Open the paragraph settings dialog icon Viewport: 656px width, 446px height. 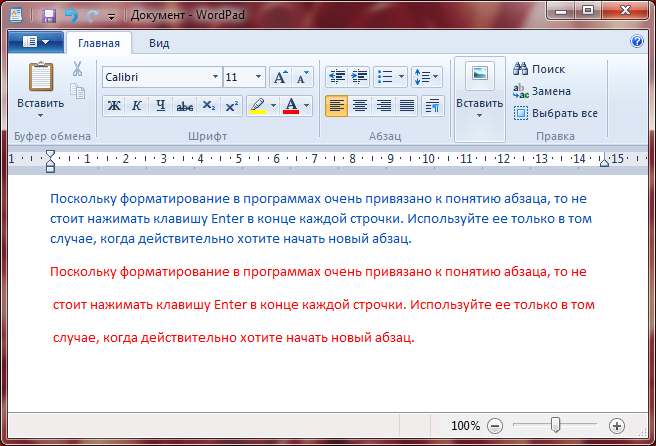point(433,106)
